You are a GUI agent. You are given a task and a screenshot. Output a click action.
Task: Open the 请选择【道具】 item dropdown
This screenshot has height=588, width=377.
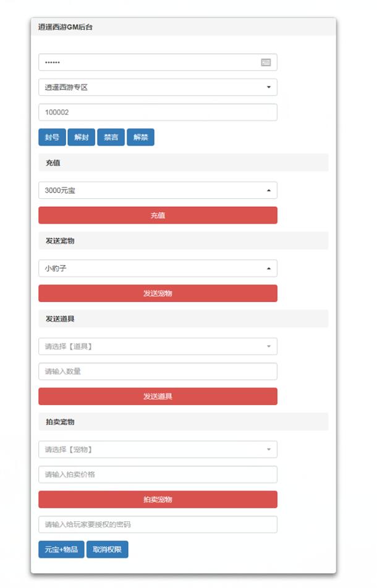(x=158, y=346)
